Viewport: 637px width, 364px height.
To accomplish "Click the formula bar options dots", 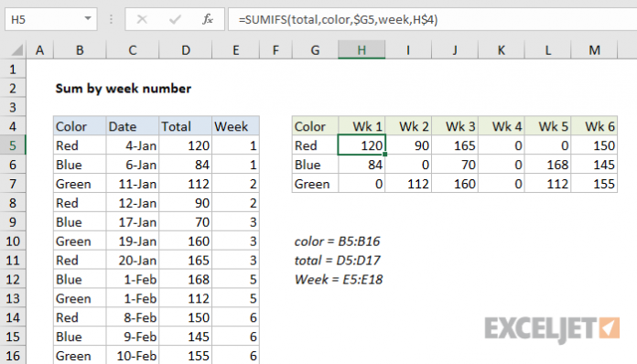I will pos(111,19).
